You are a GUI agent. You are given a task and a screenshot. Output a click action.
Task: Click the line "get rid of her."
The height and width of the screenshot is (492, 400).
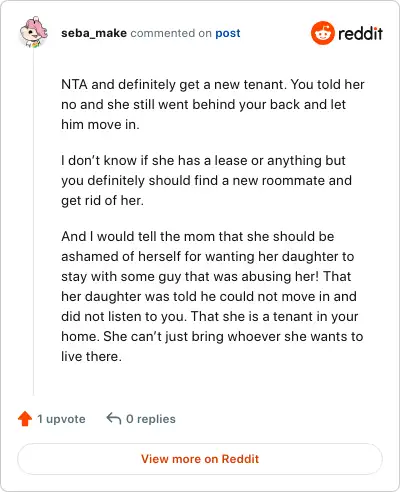click(x=102, y=200)
